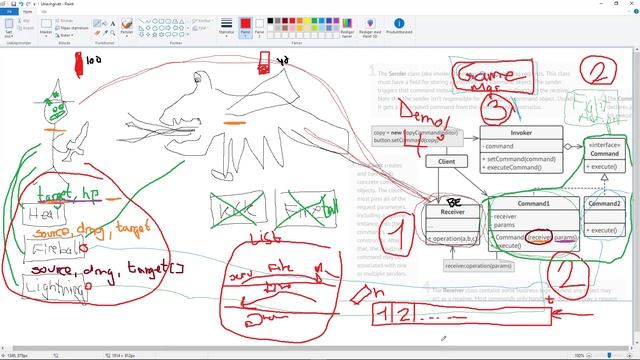
Task: Pick the purple palette color
Action: pos(336,20)
